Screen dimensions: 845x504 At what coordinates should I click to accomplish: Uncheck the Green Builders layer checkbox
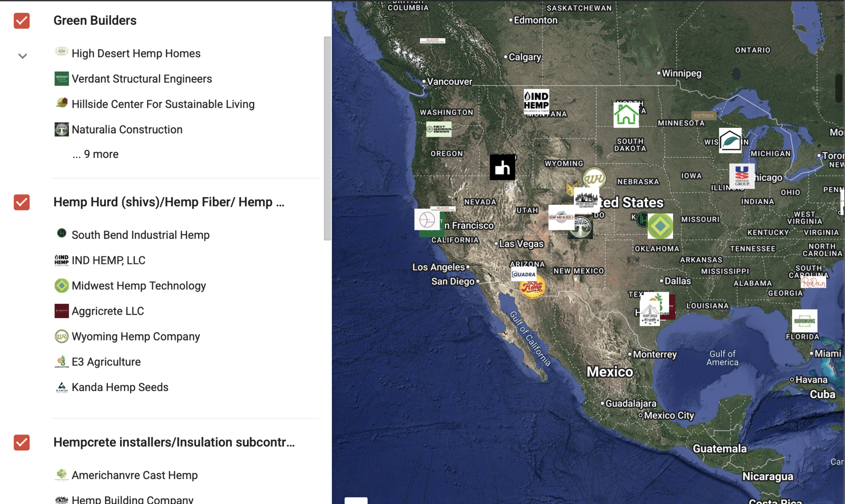(x=22, y=21)
